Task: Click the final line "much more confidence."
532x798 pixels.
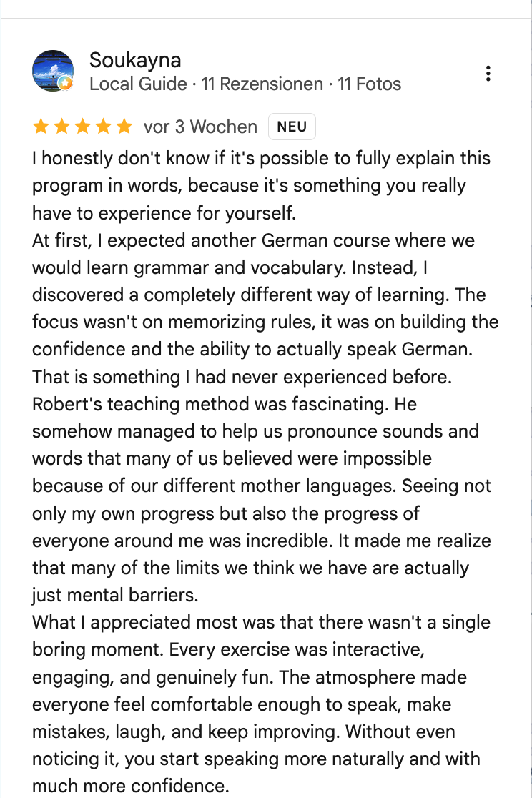Action: (x=130, y=786)
